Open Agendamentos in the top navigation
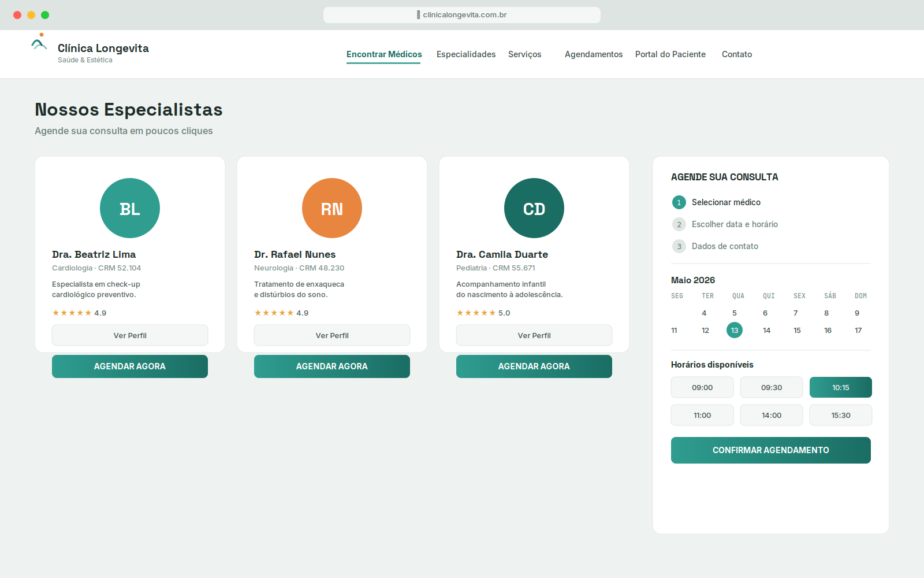Viewport: 924px width, 578px height. click(x=594, y=54)
